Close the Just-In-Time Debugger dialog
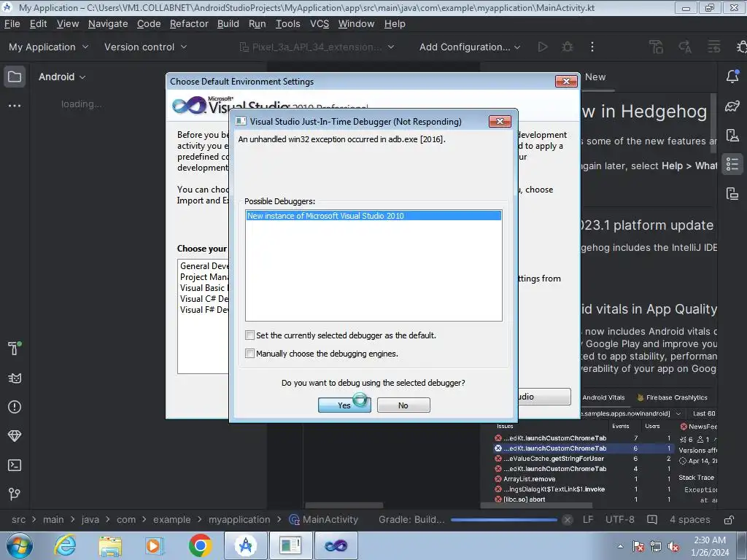The width and height of the screenshot is (747, 560). pyautogui.click(x=500, y=122)
